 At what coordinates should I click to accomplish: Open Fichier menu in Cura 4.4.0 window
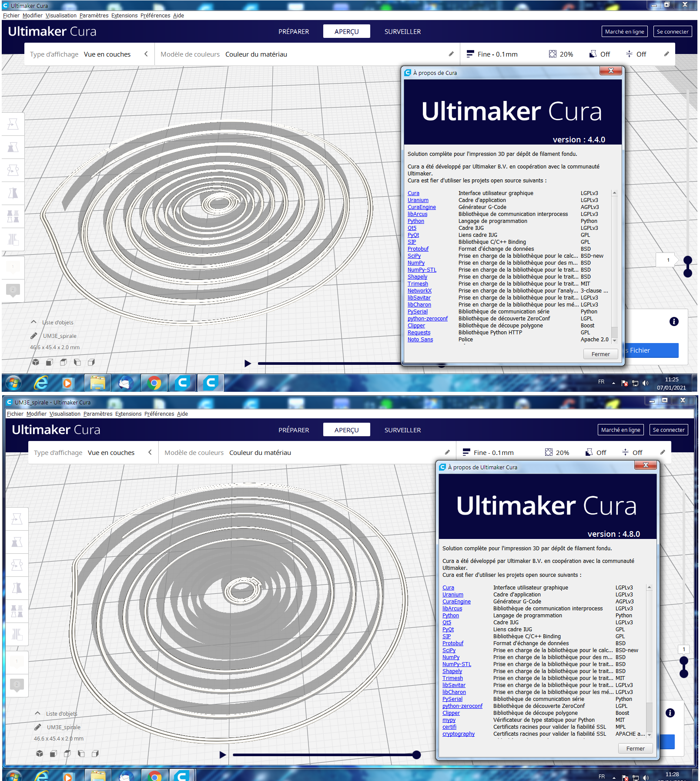[x=11, y=16]
